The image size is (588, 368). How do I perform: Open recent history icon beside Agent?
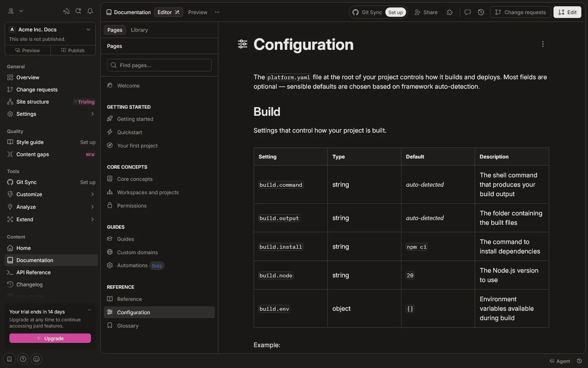(x=579, y=361)
